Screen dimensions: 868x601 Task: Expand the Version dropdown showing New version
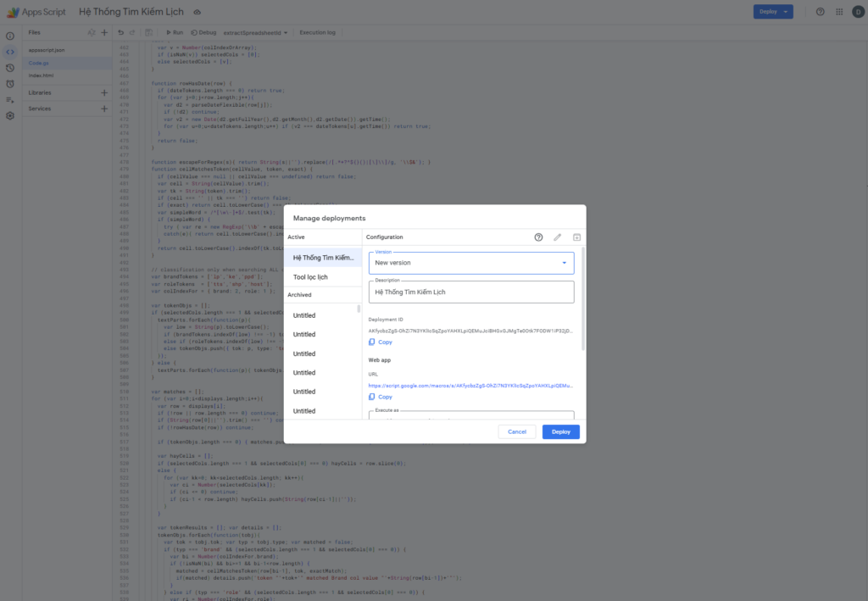click(471, 263)
